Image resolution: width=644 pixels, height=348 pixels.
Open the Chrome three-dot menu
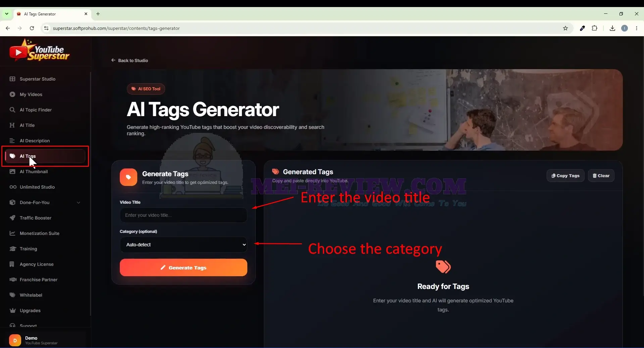click(x=637, y=28)
